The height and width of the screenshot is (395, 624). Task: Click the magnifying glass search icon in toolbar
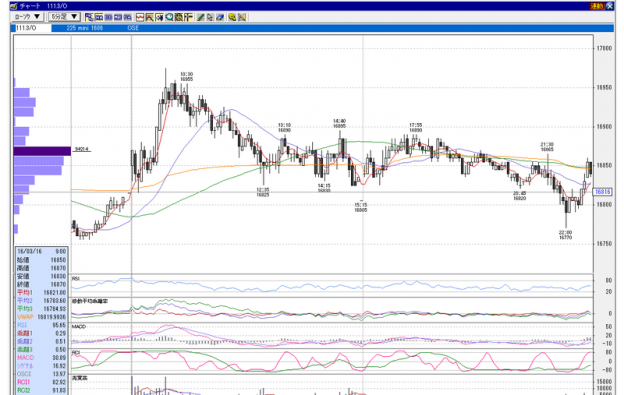click(x=170, y=17)
